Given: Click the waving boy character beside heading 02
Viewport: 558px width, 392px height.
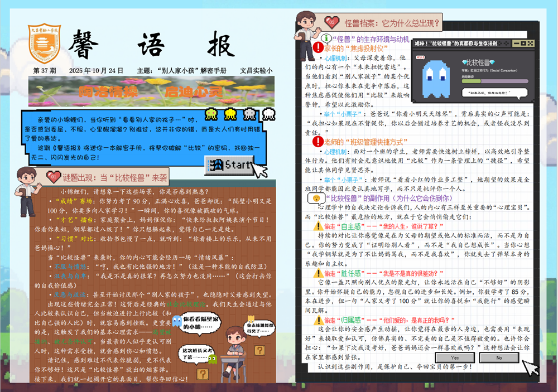Looking at the screenshot, I should pos(307,35).
